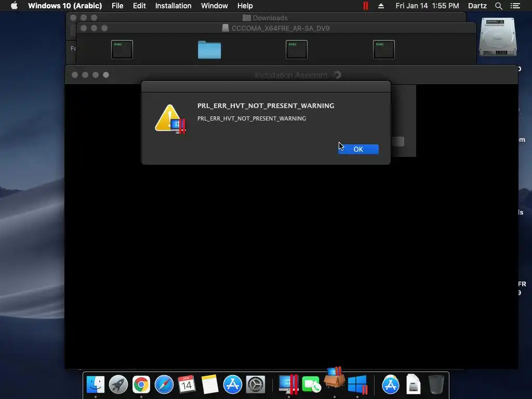
Task: Click the Downloads window title
Action: (270, 18)
